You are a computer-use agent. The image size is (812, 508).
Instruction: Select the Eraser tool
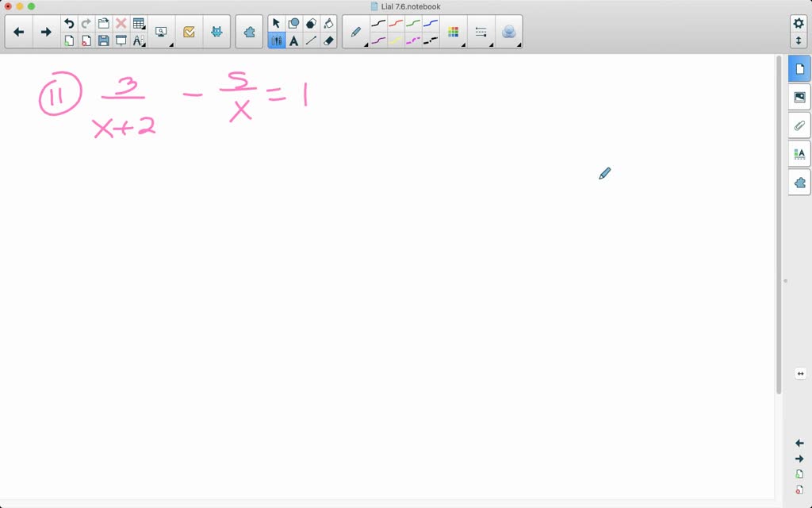pyautogui.click(x=329, y=40)
